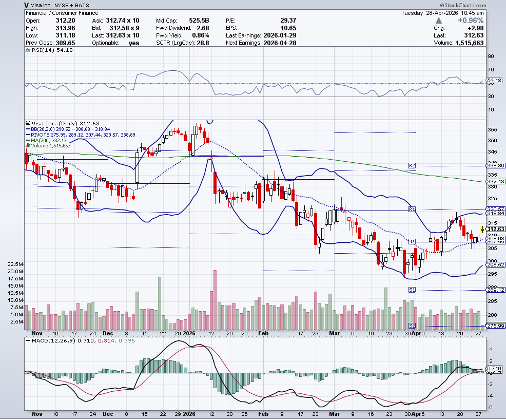
Task: Click the 318.84 upper band price tag
Action: pos(496,214)
